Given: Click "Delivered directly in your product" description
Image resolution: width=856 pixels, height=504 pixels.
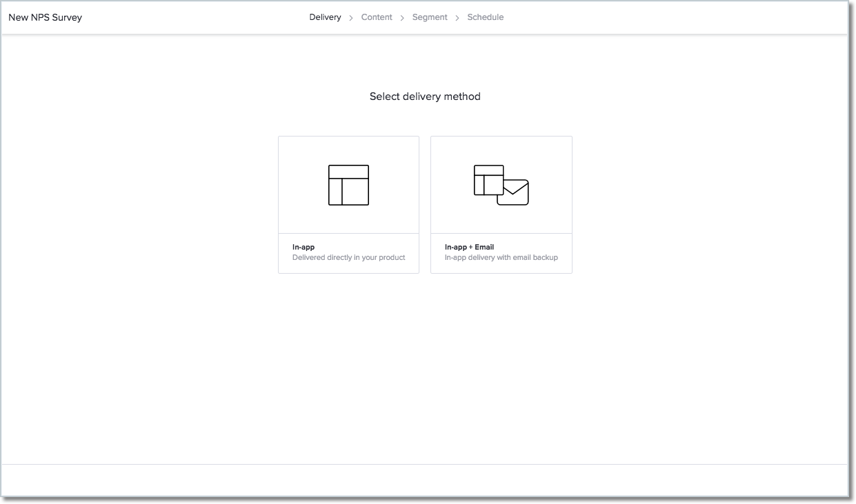Looking at the screenshot, I should click(x=348, y=258).
